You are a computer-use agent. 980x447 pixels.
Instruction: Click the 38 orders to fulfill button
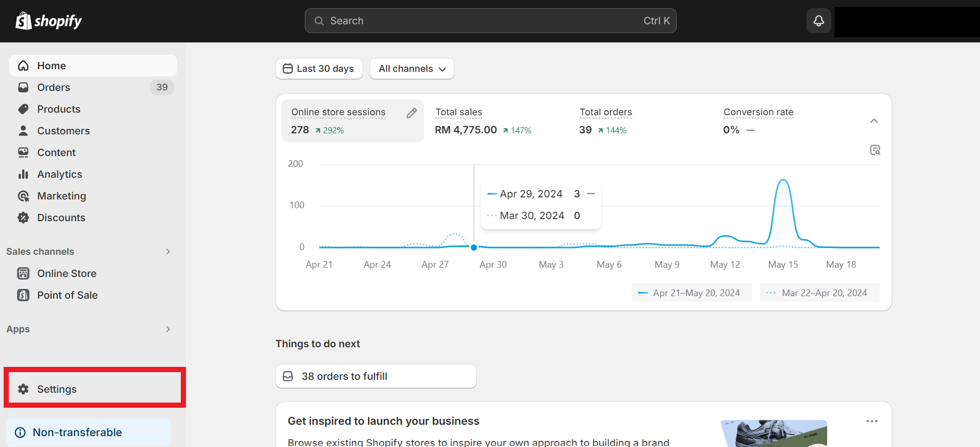pos(376,376)
